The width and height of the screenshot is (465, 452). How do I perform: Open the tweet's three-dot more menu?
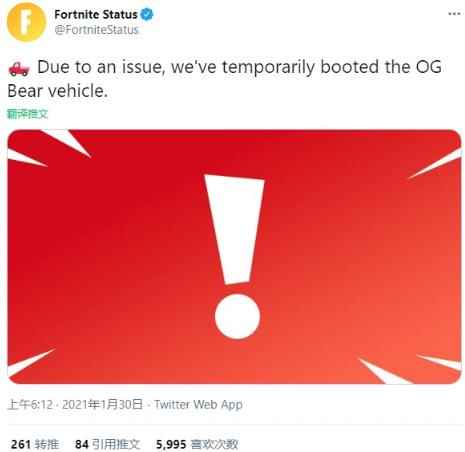click(x=454, y=14)
